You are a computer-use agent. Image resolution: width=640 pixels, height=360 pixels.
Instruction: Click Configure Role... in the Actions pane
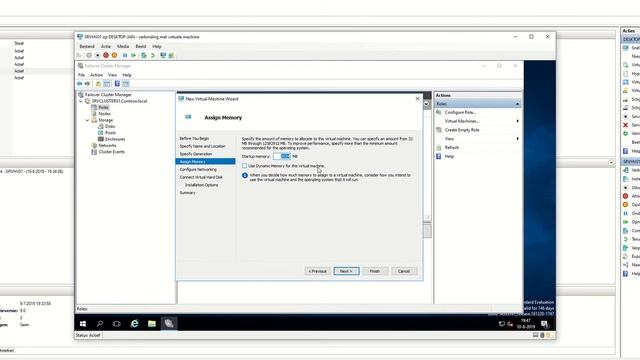tap(460, 112)
